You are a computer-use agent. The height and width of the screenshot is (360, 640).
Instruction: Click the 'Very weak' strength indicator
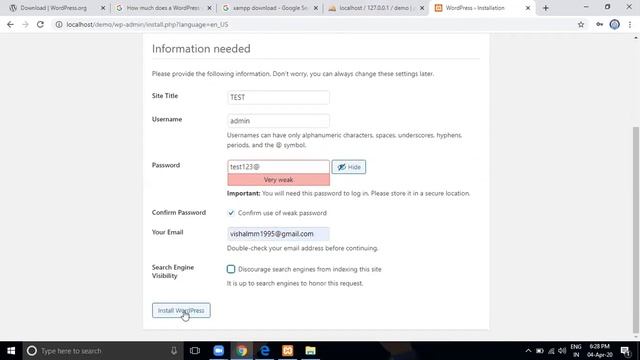(x=278, y=180)
